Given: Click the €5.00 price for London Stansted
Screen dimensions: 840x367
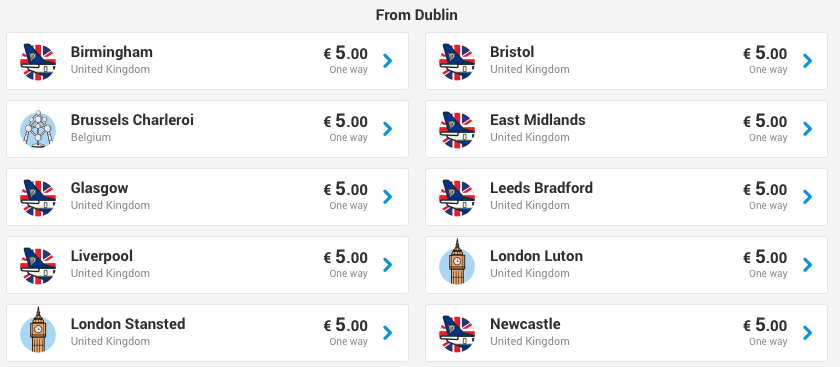Looking at the screenshot, I should (x=346, y=325).
